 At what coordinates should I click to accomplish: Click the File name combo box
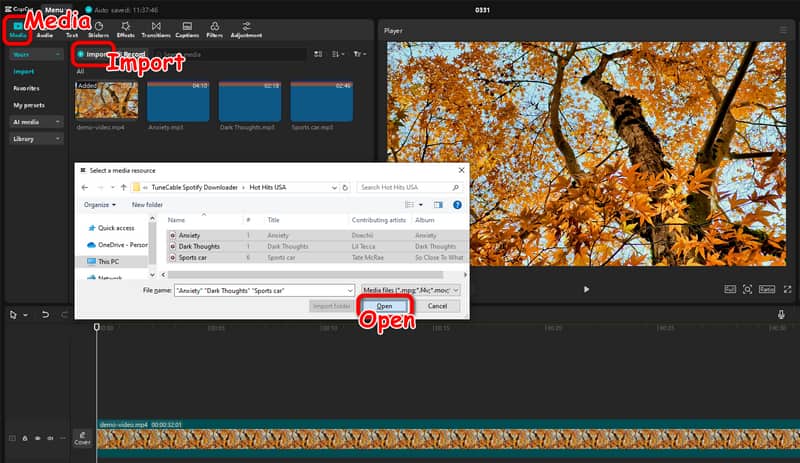click(264, 290)
